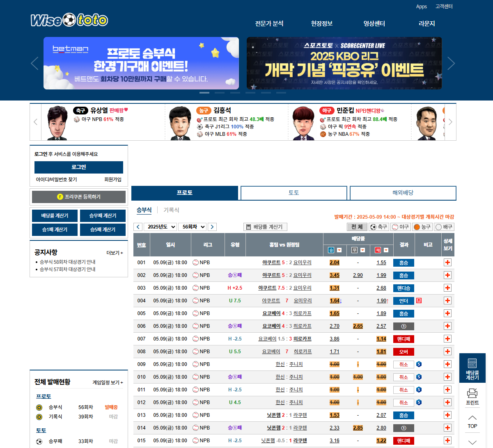Filter games by 축구 soccer
493x448 pixels.
click(378, 227)
